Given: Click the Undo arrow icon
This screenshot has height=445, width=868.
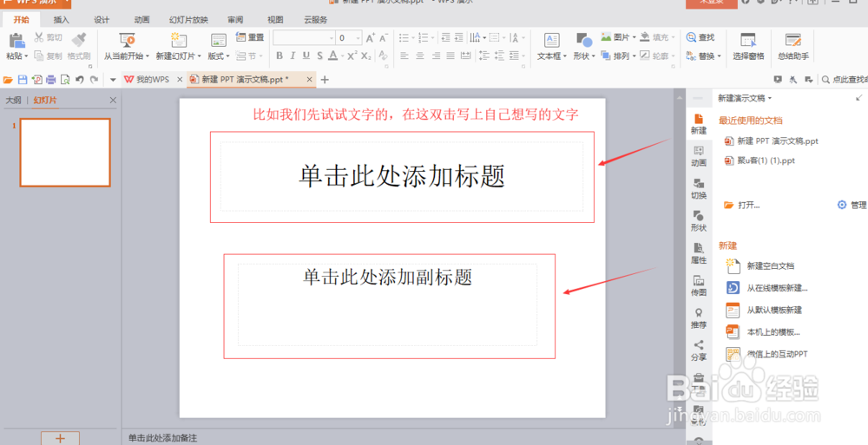Looking at the screenshot, I should click(80, 80).
